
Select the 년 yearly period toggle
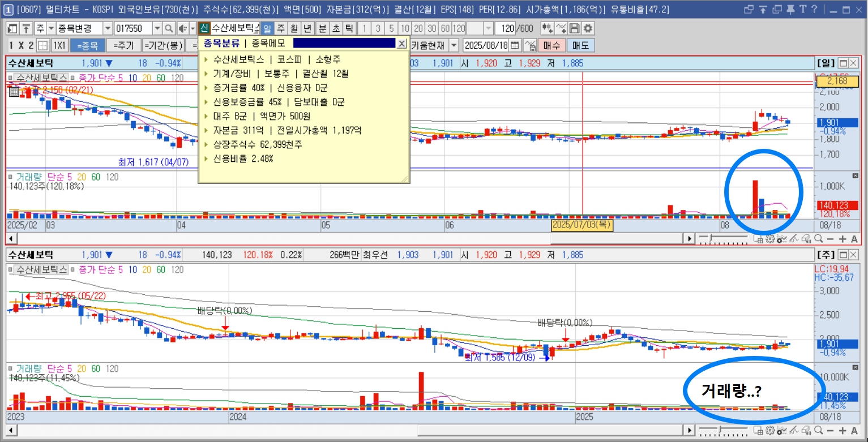(307, 28)
